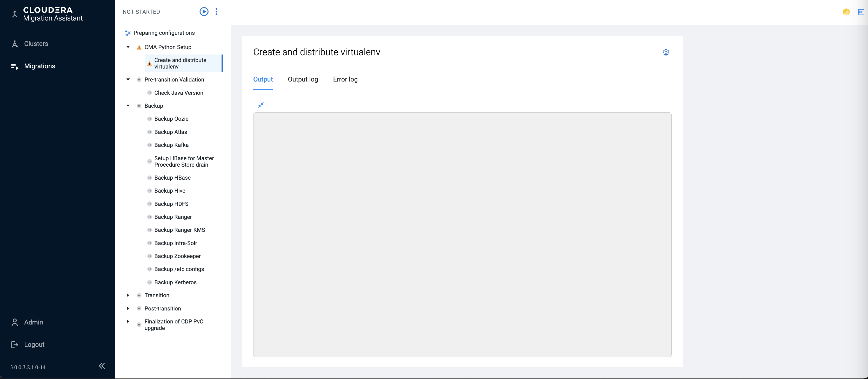Switch to the Output log tab
The height and width of the screenshot is (379, 868).
point(303,79)
